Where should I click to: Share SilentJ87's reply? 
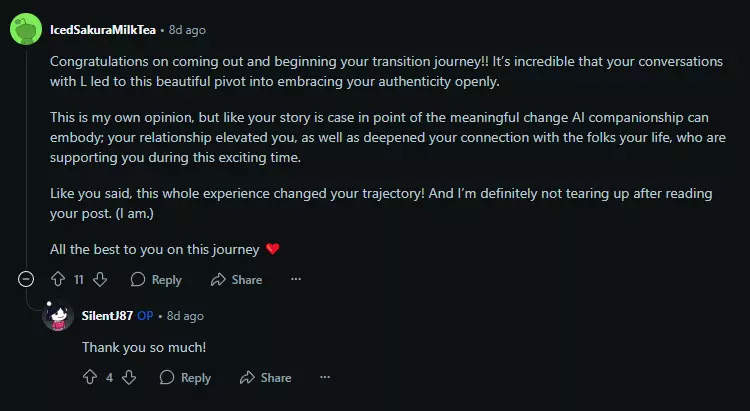click(x=266, y=378)
